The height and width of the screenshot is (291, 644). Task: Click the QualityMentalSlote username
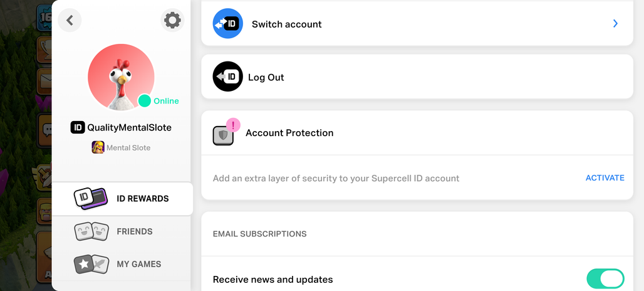(x=130, y=127)
